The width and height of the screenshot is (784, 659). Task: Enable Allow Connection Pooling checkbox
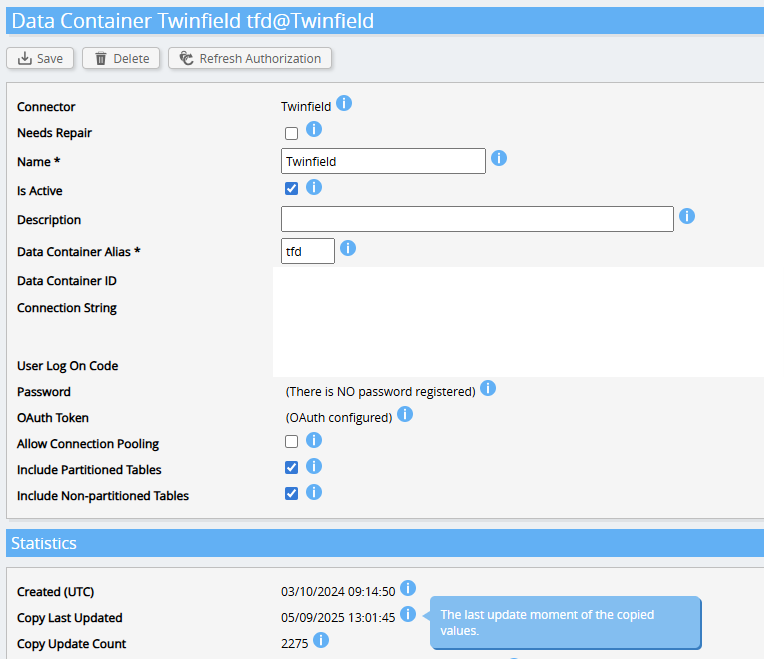tap(292, 442)
